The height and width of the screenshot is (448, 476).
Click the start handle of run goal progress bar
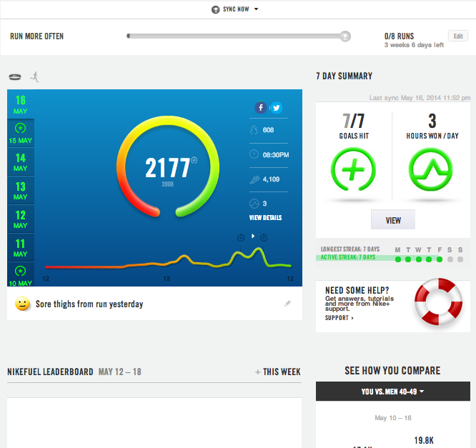[129, 36]
